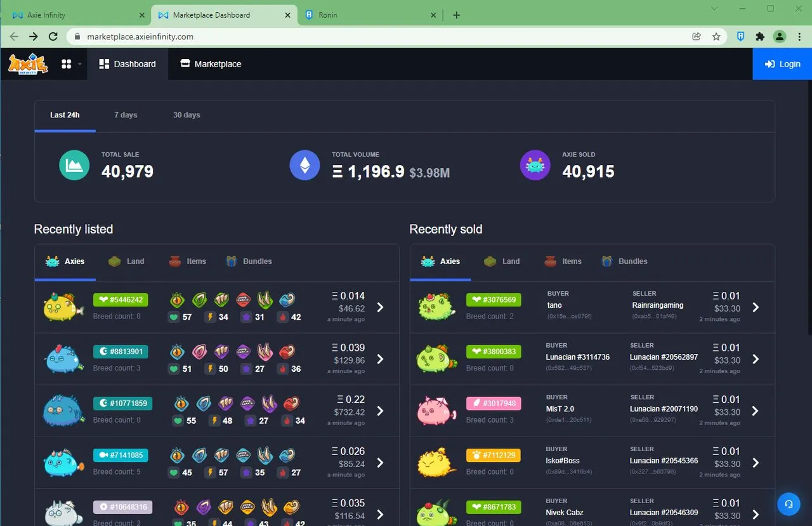812x526 pixels.
Task: Click seller name Rainraingaming
Action: tap(658, 305)
